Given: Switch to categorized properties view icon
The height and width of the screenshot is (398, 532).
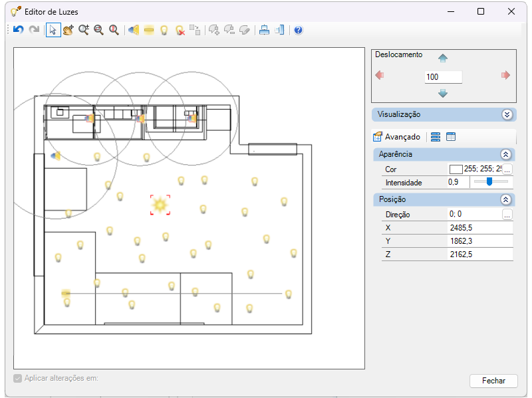Looking at the screenshot, I should pyautogui.click(x=436, y=137).
